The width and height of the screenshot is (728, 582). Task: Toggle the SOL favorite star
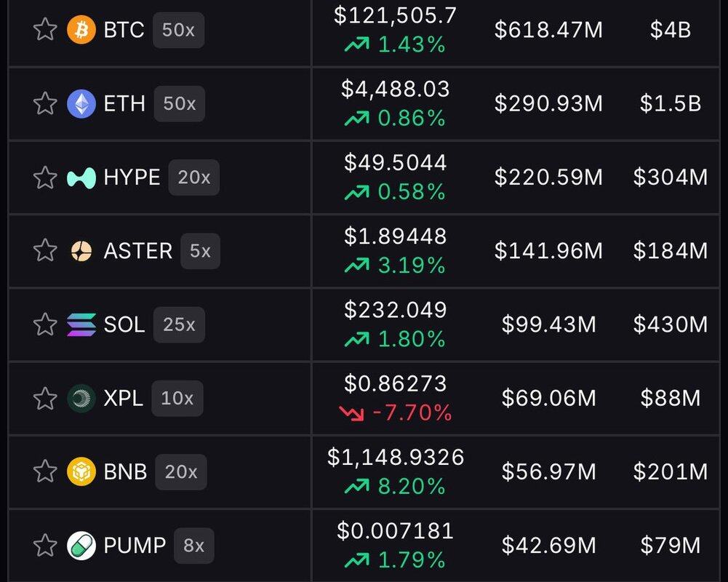(45, 324)
